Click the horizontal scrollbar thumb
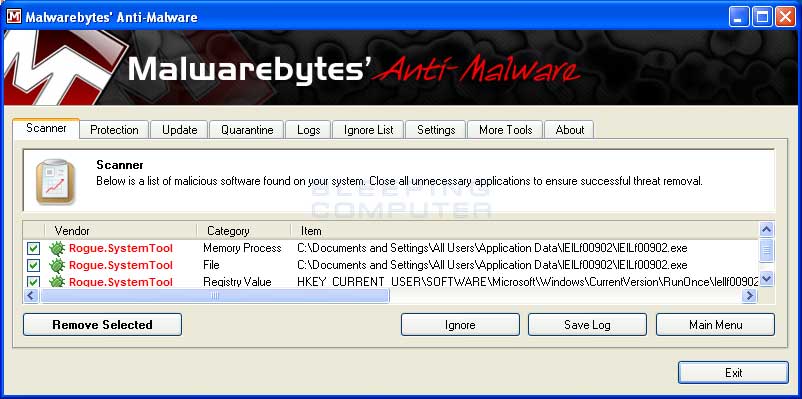 point(215,295)
